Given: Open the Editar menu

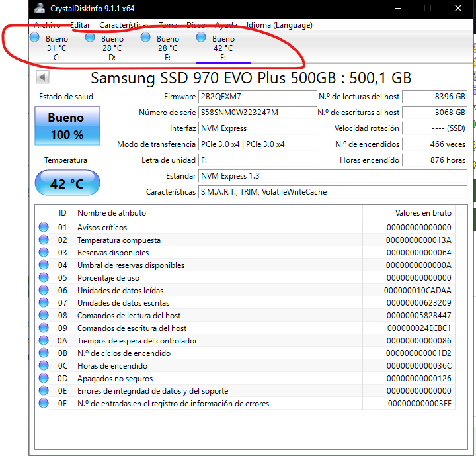Looking at the screenshot, I should tap(80, 25).
